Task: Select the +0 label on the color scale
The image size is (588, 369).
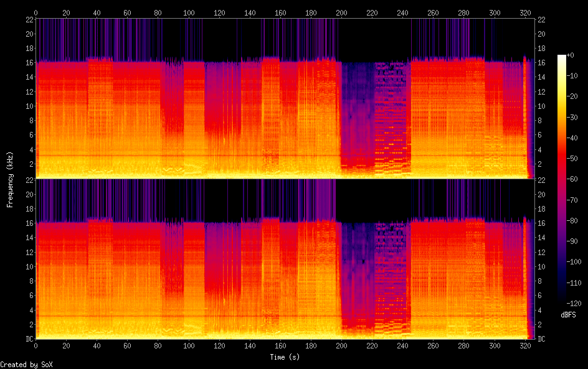Action: tap(571, 55)
